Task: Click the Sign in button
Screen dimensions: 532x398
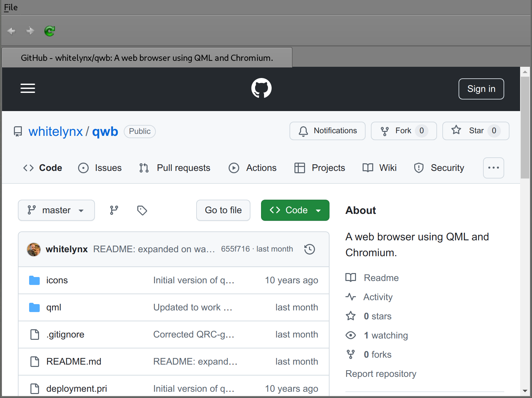Action: (x=481, y=89)
